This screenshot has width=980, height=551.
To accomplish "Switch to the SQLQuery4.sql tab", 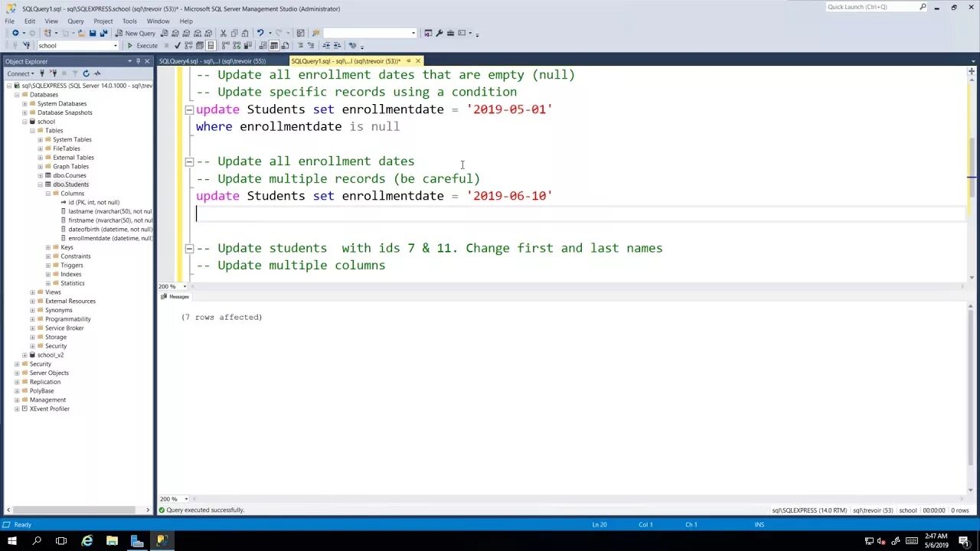I will pos(212,61).
